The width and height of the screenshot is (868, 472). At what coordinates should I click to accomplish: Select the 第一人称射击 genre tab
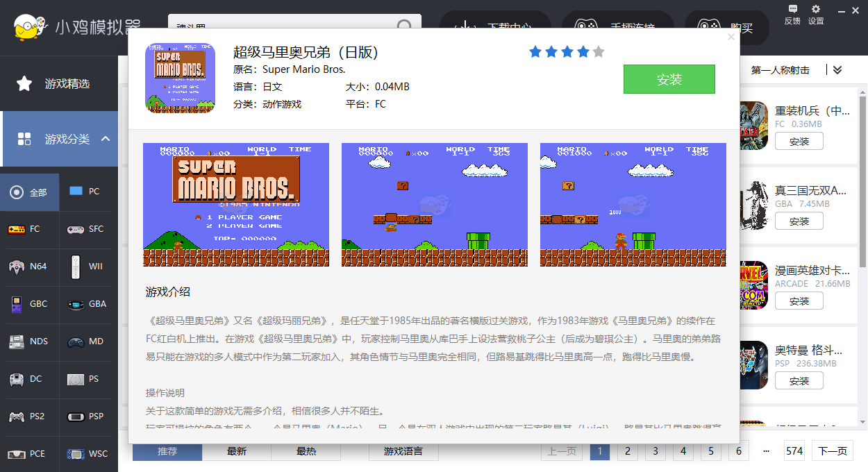click(x=781, y=70)
